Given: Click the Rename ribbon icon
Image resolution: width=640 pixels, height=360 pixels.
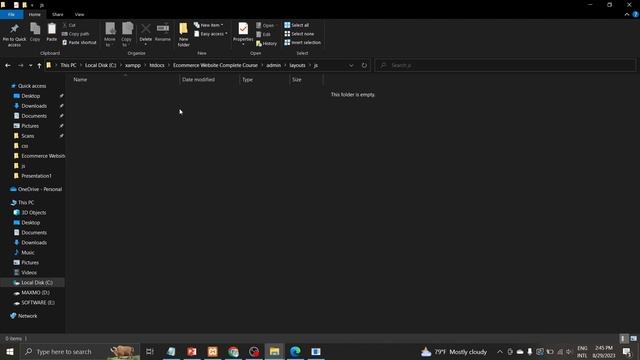Looking at the screenshot, I should (x=163, y=32).
